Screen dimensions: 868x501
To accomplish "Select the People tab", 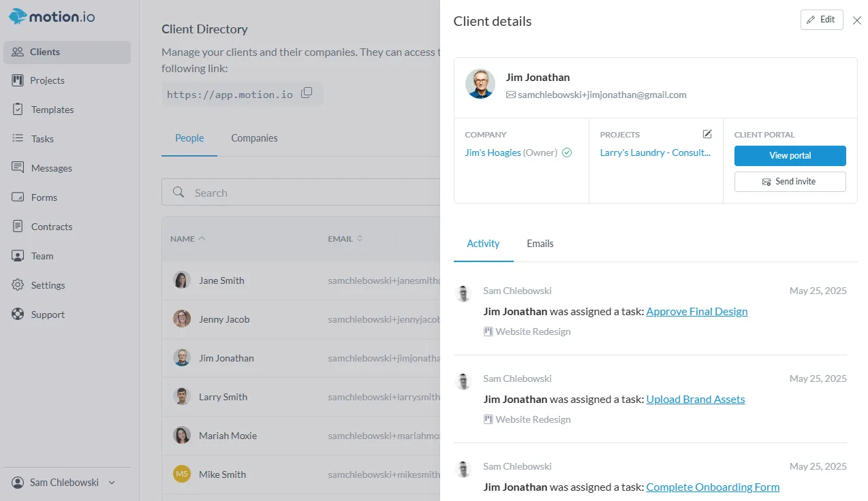I will pos(189,138).
